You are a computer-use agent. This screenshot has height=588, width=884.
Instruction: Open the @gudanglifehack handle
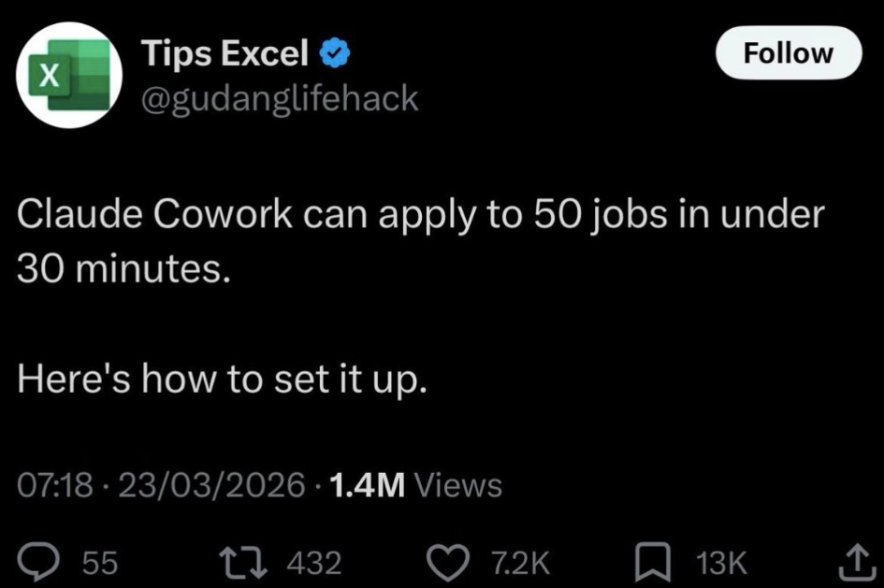point(278,96)
